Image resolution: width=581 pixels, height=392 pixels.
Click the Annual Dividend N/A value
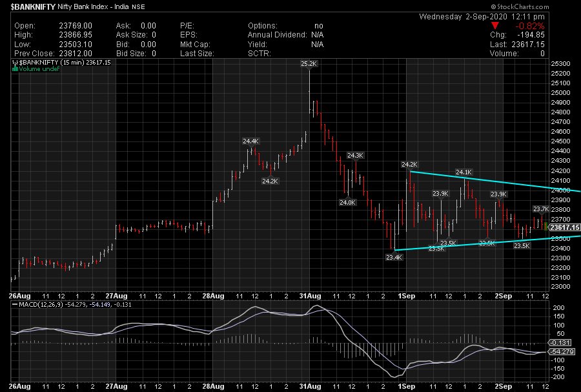click(317, 35)
